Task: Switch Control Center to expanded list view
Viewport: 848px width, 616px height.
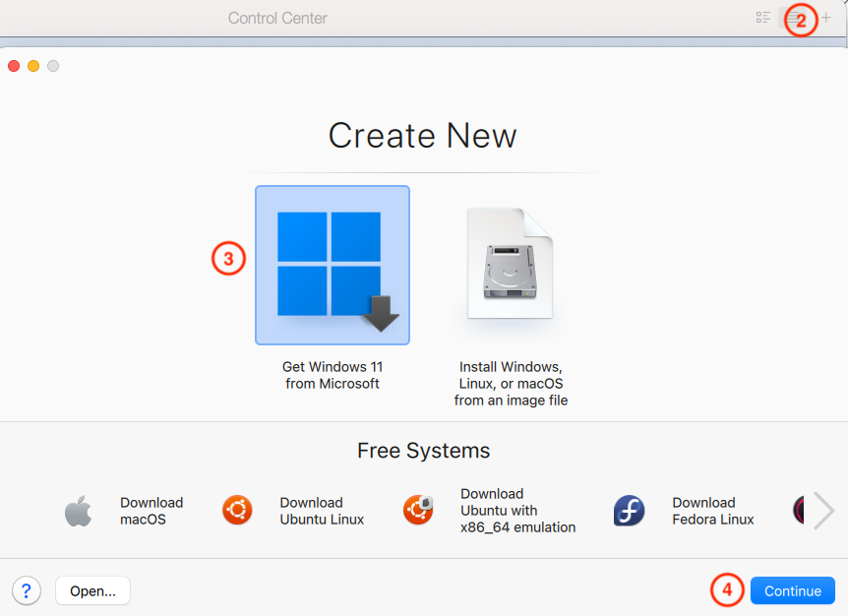Action: click(763, 18)
